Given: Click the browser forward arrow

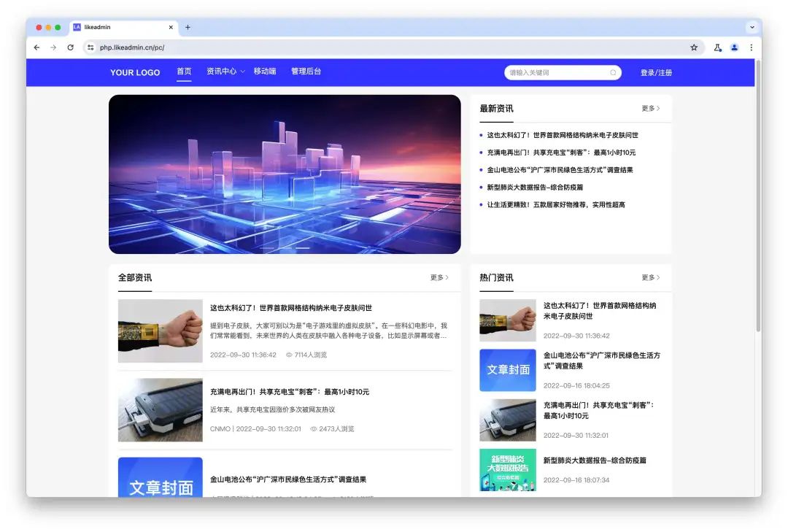Looking at the screenshot, I should pos(53,47).
